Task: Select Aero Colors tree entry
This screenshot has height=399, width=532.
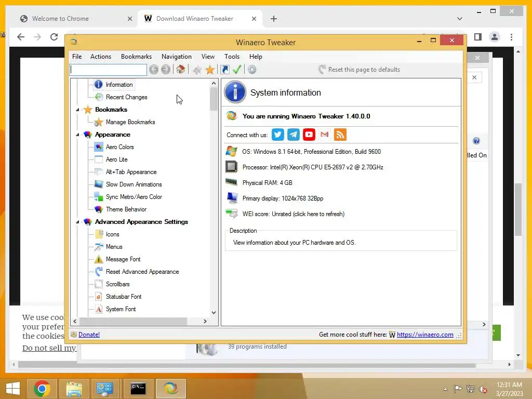Action: point(119,147)
